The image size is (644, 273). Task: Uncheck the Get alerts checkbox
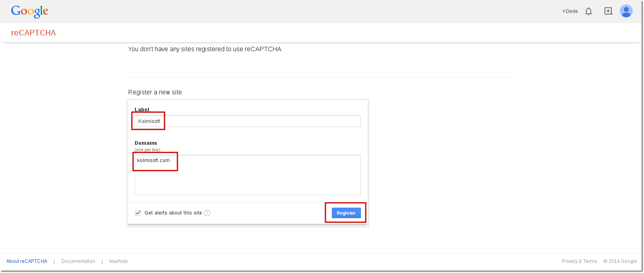pyautogui.click(x=138, y=213)
